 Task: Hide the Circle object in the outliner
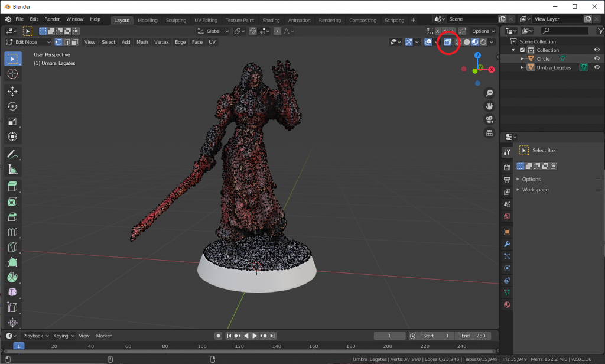[x=596, y=58]
